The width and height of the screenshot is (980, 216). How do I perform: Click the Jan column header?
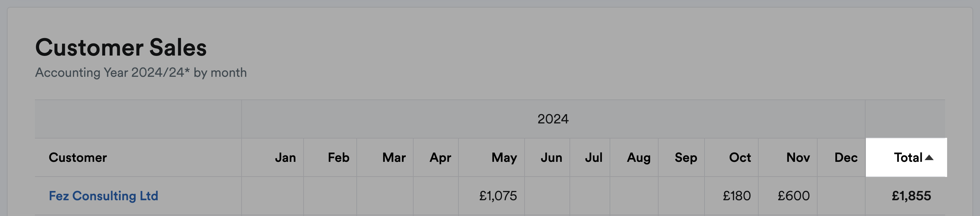285,157
